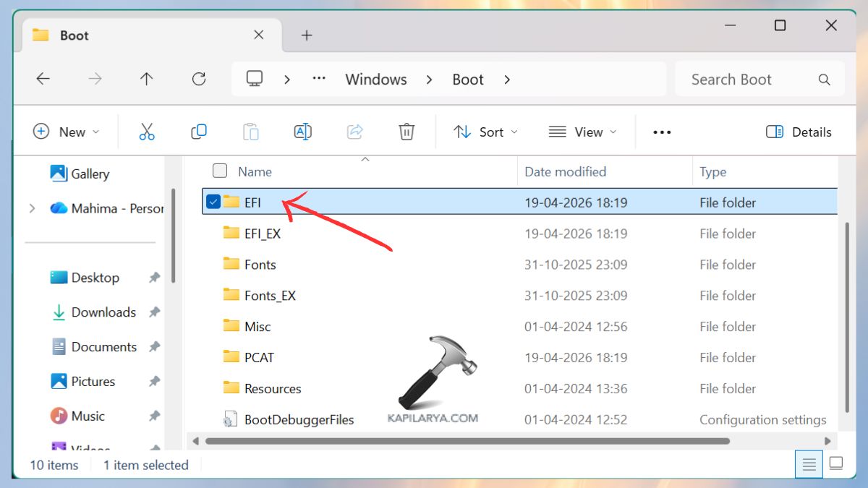
Task: Copy the selected item using toolbar icon
Action: click(x=199, y=132)
